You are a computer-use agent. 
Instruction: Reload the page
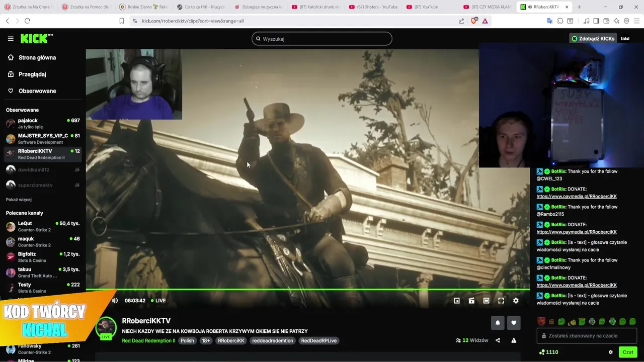coord(27,21)
